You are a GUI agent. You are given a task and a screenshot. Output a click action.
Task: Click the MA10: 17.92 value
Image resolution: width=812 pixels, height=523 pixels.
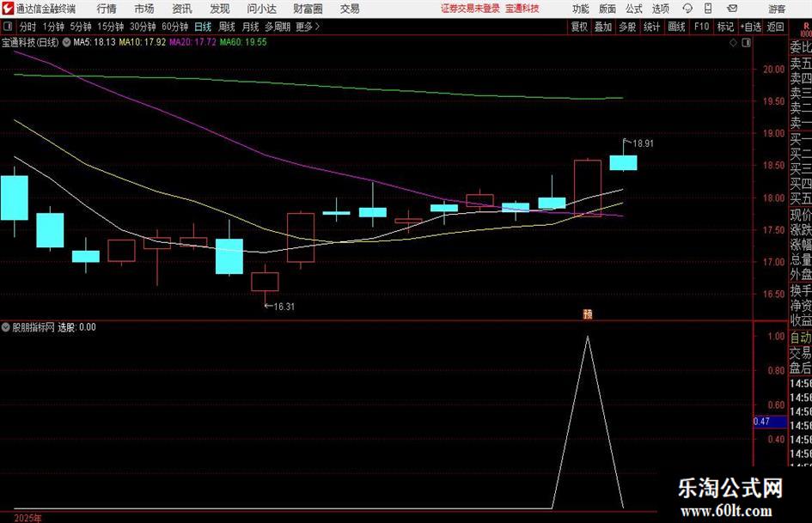(143, 42)
